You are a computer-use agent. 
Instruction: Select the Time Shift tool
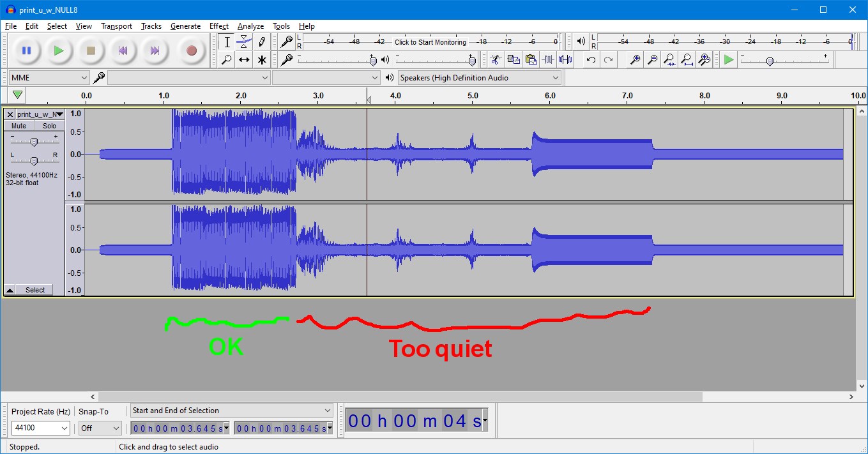click(x=244, y=60)
